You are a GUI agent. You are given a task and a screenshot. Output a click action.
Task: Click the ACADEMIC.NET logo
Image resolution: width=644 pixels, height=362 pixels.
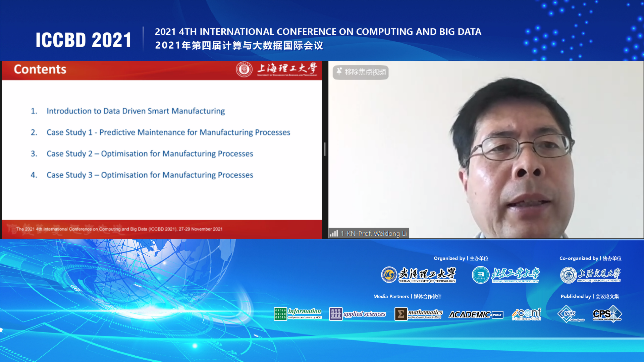(x=476, y=315)
